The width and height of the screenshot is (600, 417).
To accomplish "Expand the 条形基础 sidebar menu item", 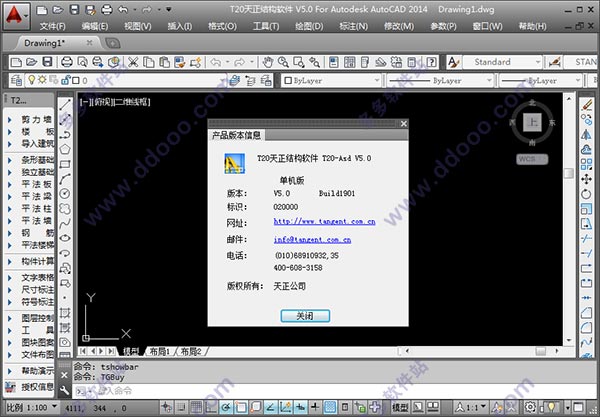I will [x=36, y=156].
